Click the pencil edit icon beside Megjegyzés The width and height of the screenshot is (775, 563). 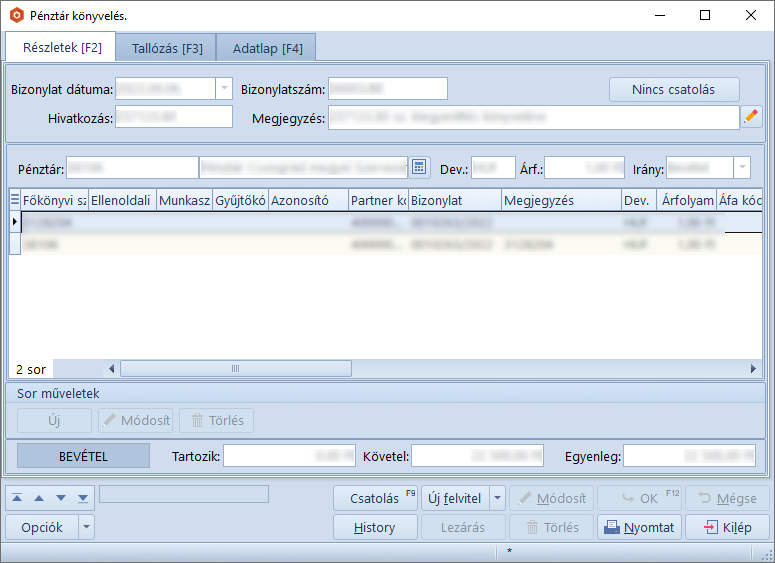pos(751,117)
